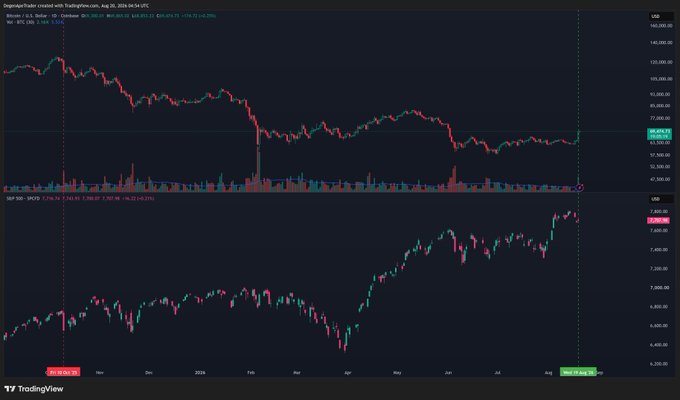Click the 93,000.00 price axis label

point(661,94)
